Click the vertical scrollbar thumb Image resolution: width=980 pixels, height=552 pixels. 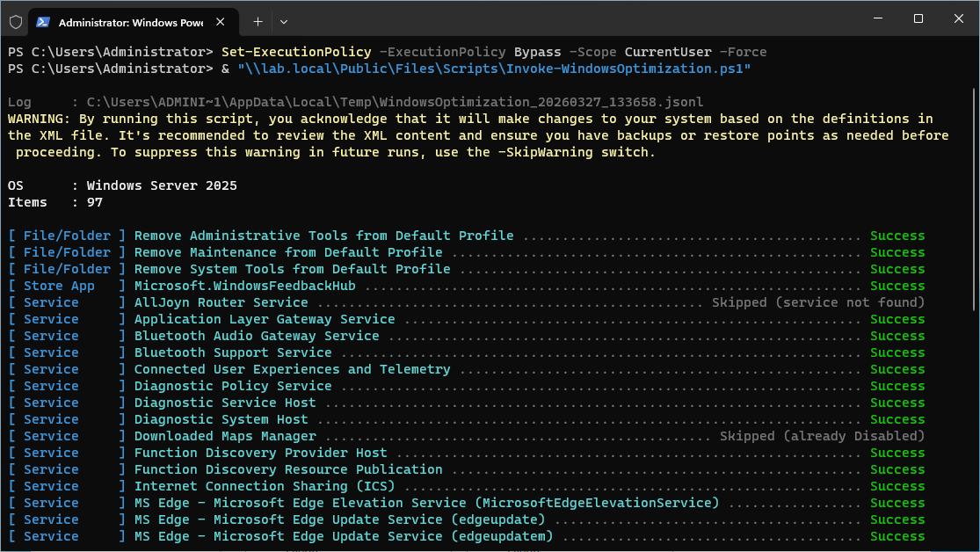coord(975,199)
